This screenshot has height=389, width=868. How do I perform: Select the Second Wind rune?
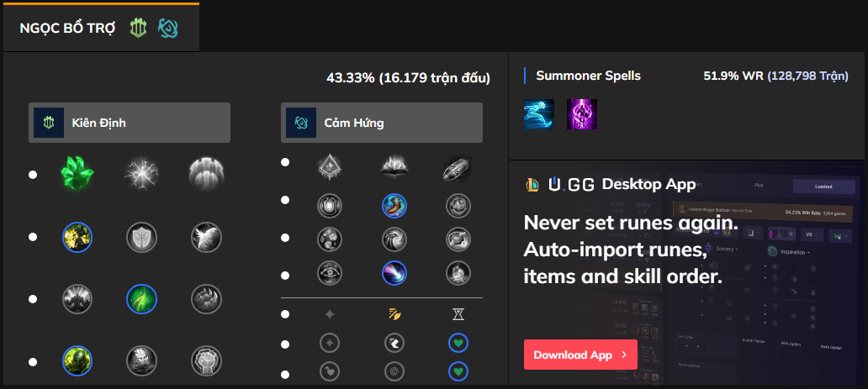[x=141, y=298]
